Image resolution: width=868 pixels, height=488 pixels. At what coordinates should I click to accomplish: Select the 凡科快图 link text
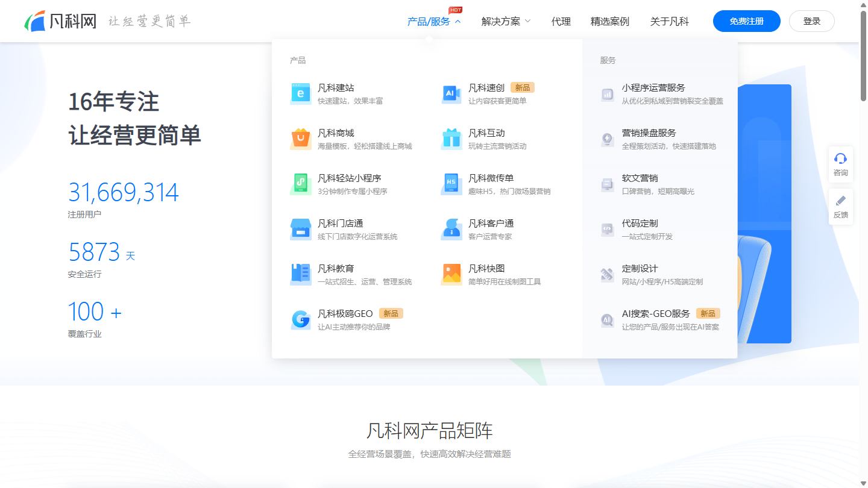(486, 269)
